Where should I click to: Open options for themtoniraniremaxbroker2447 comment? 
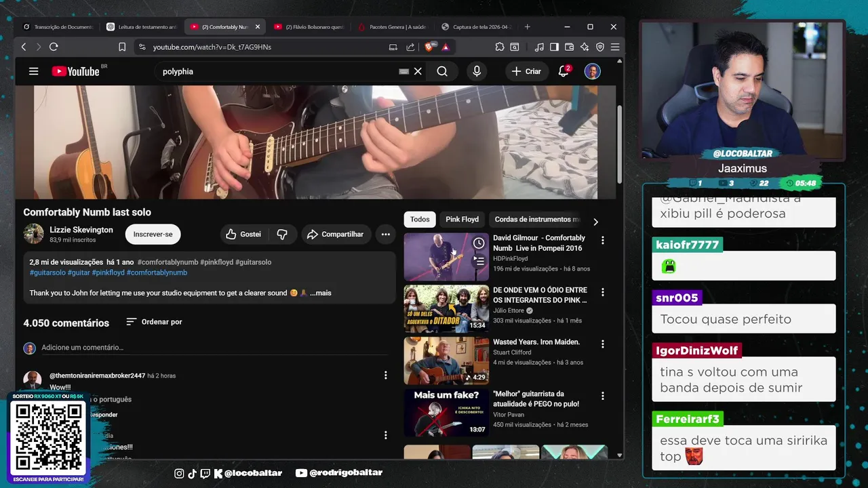click(385, 375)
